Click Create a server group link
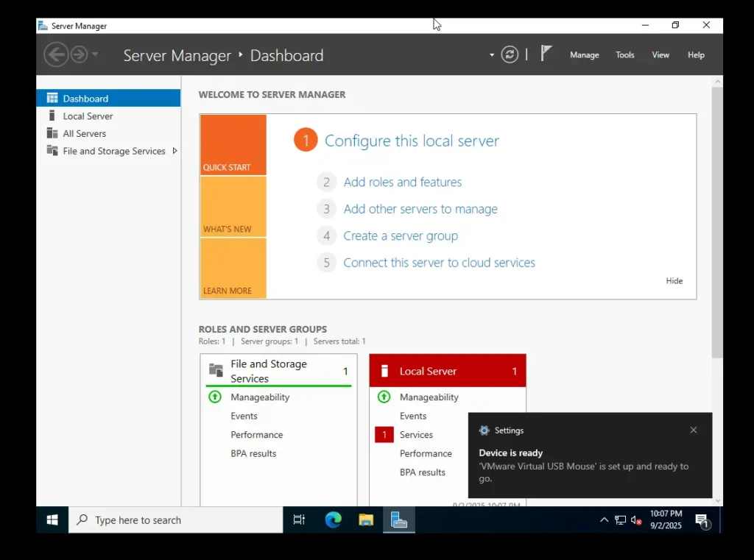Viewport: 754px width, 560px height. click(401, 235)
